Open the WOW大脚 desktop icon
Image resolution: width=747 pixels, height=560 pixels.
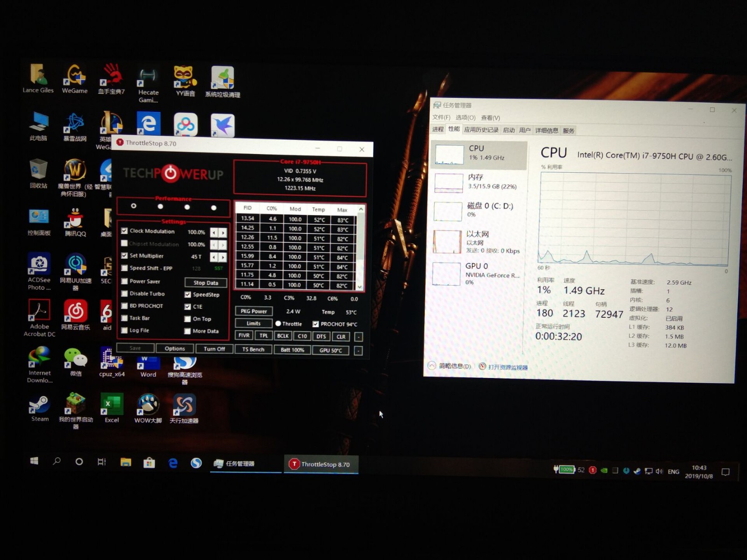point(148,409)
